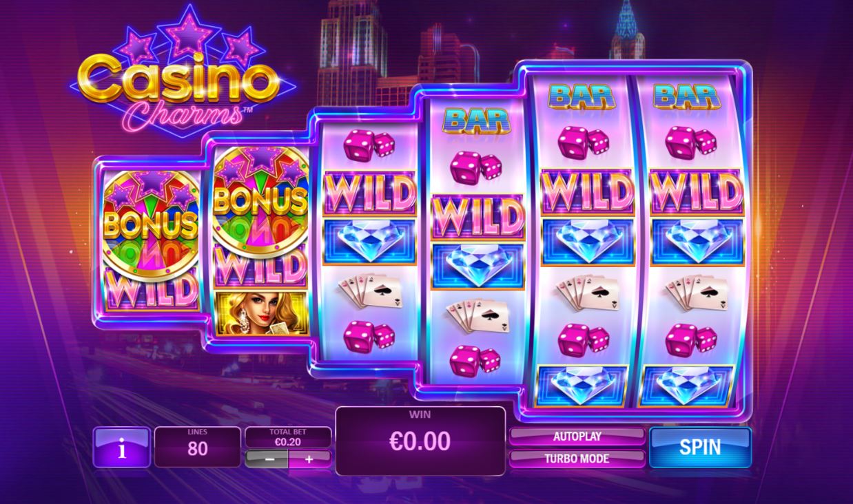Click the BONUS wheel on first reel
The image size is (853, 504).
[x=150, y=222]
